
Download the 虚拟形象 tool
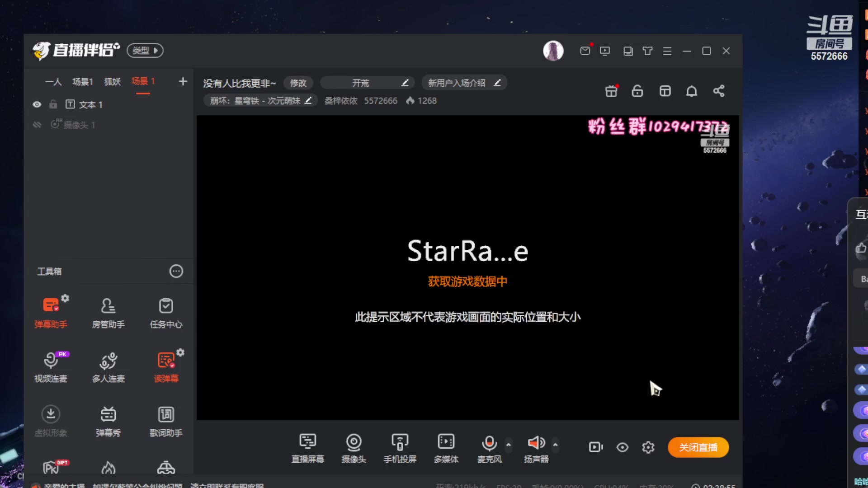[51, 421]
